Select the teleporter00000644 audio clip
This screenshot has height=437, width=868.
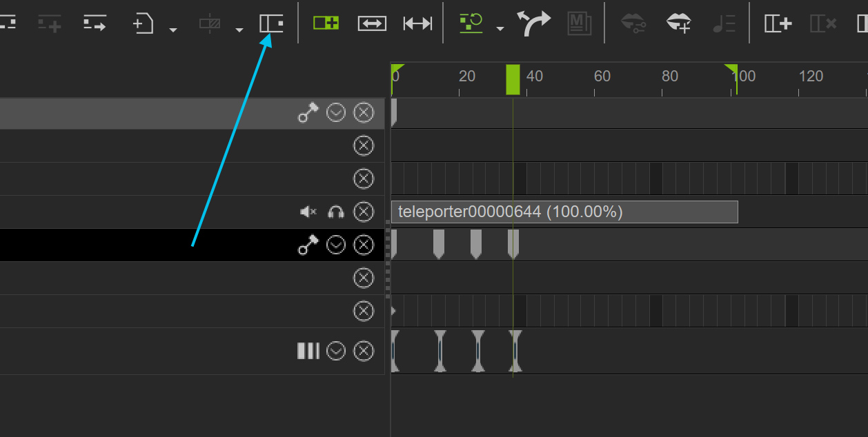(564, 212)
